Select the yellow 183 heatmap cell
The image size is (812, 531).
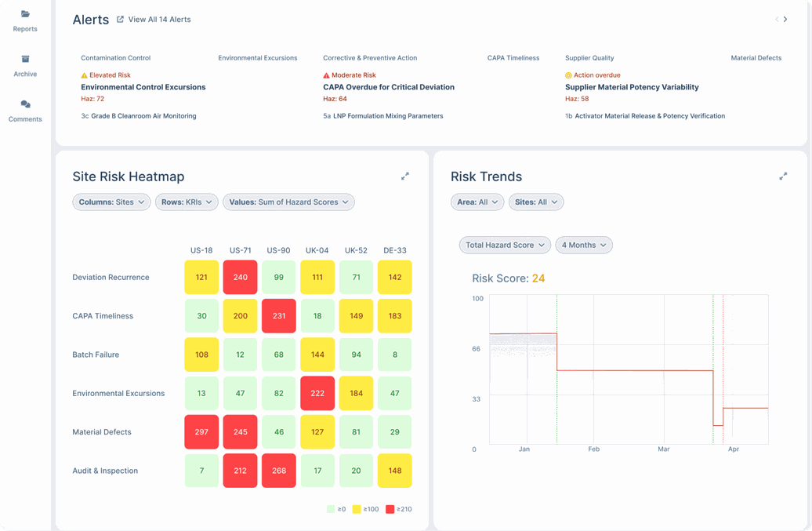394,316
